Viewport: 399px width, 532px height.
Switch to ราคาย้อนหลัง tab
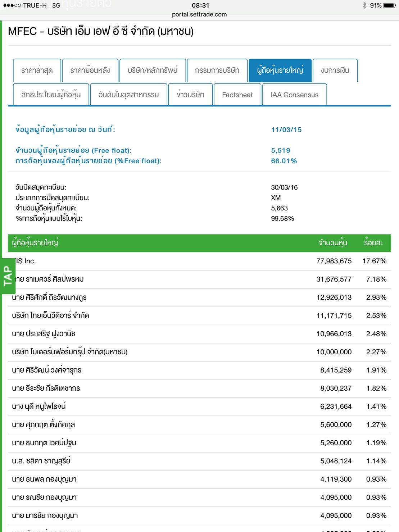pyautogui.click(x=90, y=71)
